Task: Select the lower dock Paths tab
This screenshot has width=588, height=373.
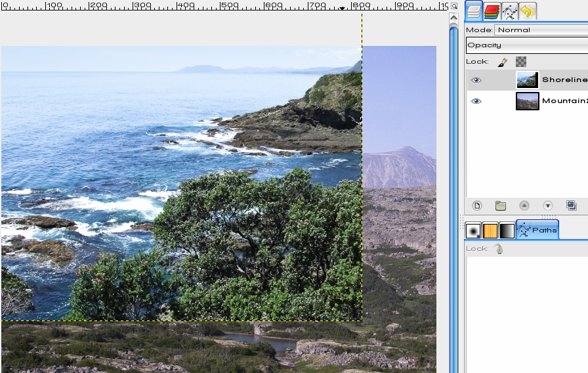Action: 537,230
